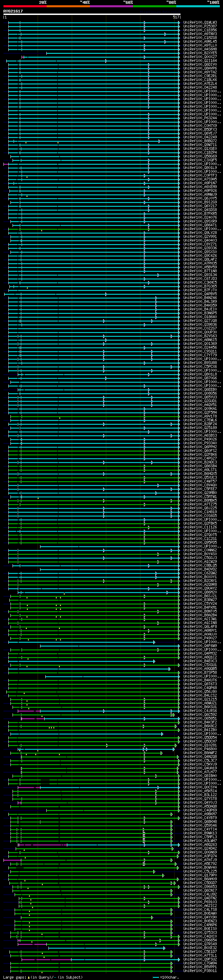Click the orange ~40% identity legend segment
Viewport: 223px width, 980px height.
click(x=68, y=6)
